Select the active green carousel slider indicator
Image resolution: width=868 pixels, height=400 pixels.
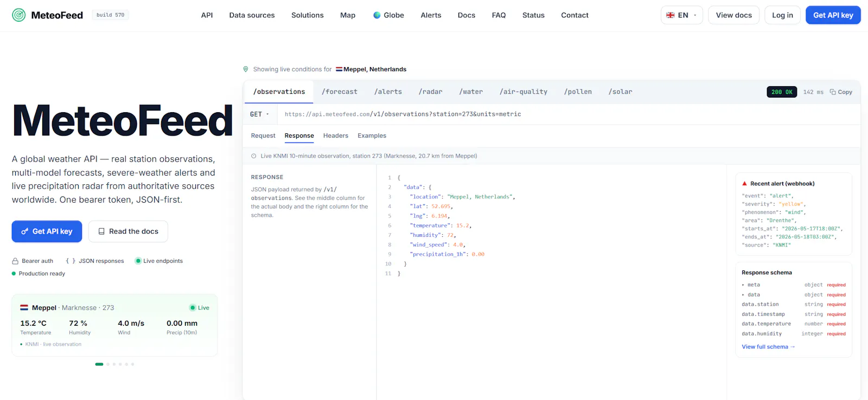(x=99, y=364)
